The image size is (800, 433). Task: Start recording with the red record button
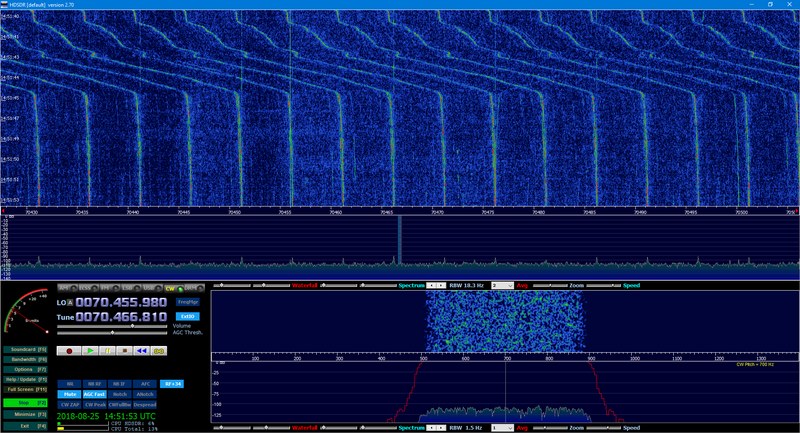(69, 351)
